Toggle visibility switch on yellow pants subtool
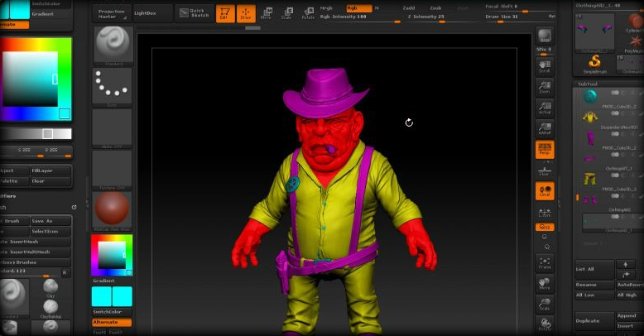644x336 pixels. pyautogui.click(x=615, y=175)
